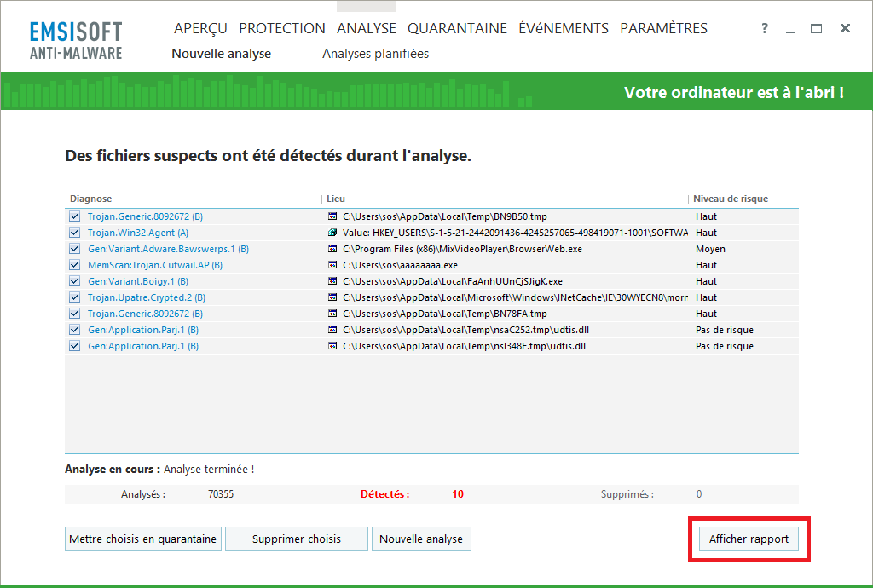Viewport: 873px width, 588px height.
Task: Sort list by Lieu column header
Action: click(x=336, y=199)
